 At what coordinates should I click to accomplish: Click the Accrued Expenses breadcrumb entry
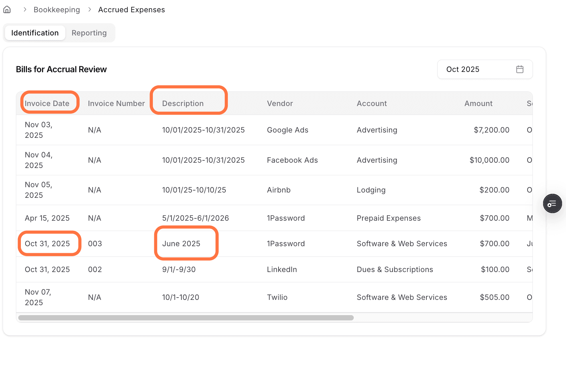pos(131,9)
